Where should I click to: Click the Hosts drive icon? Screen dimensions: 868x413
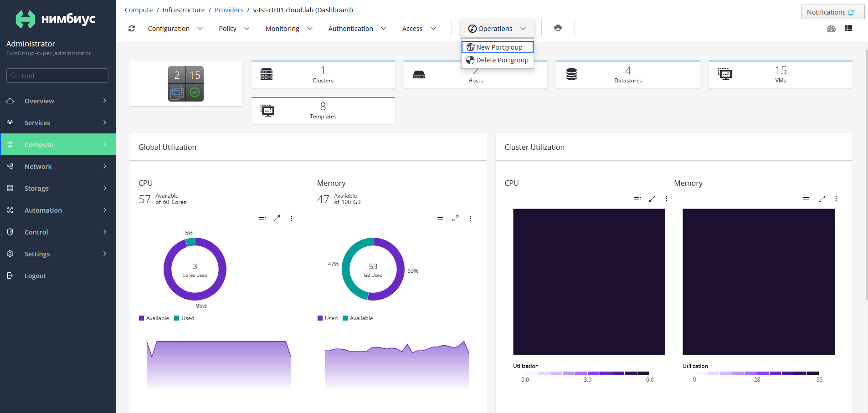tap(419, 74)
